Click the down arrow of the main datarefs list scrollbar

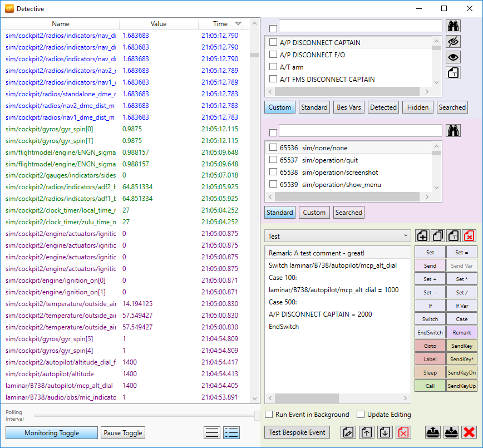click(254, 398)
